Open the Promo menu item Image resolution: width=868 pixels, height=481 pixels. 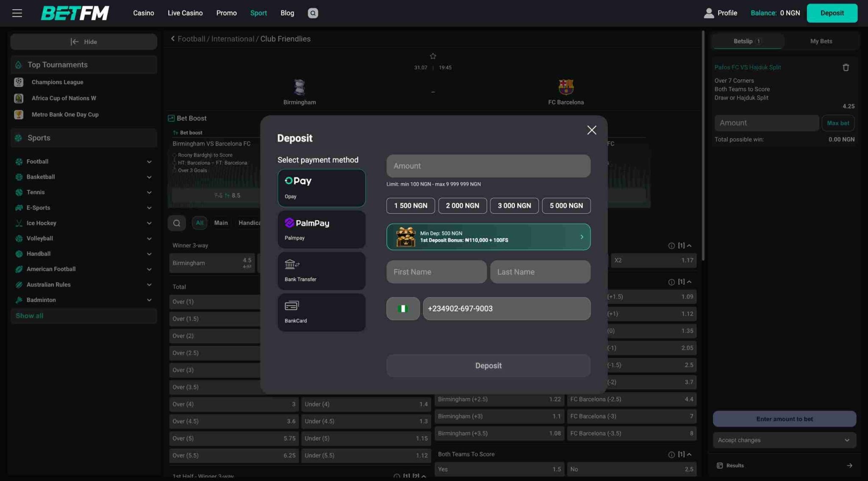226,13
